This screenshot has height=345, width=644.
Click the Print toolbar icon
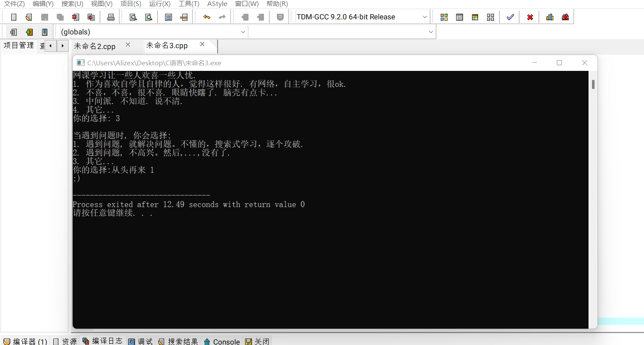[111, 17]
